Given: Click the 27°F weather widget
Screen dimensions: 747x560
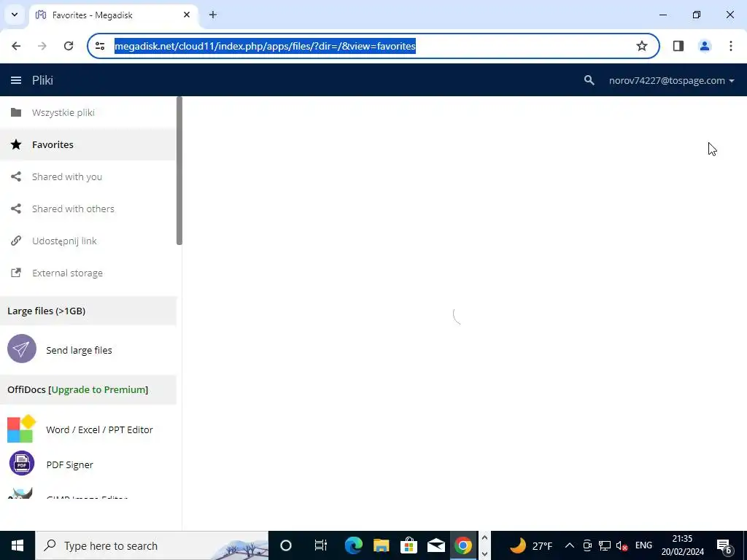Looking at the screenshot, I should (531, 545).
